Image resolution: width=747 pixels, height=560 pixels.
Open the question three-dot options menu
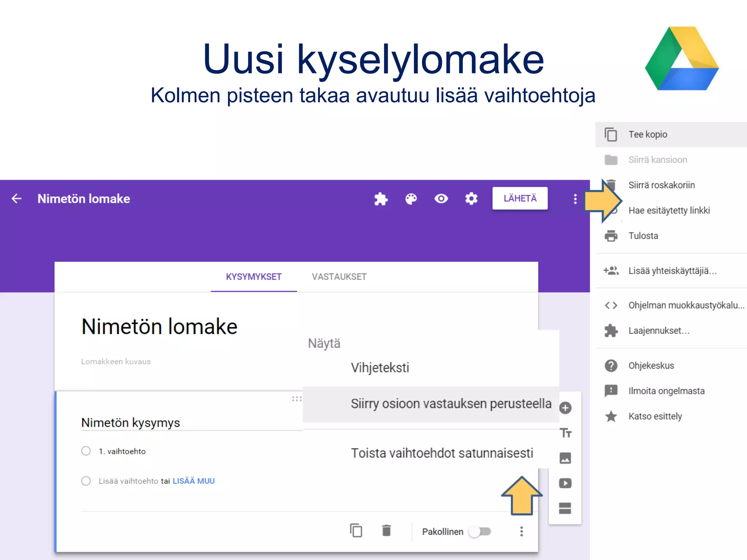(x=522, y=531)
